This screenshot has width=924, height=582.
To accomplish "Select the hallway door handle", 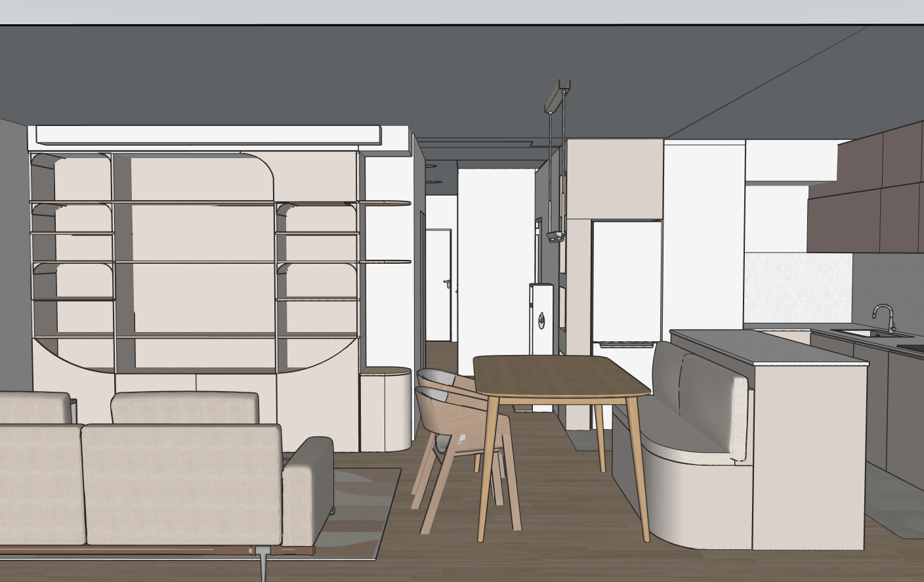I will (447, 283).
